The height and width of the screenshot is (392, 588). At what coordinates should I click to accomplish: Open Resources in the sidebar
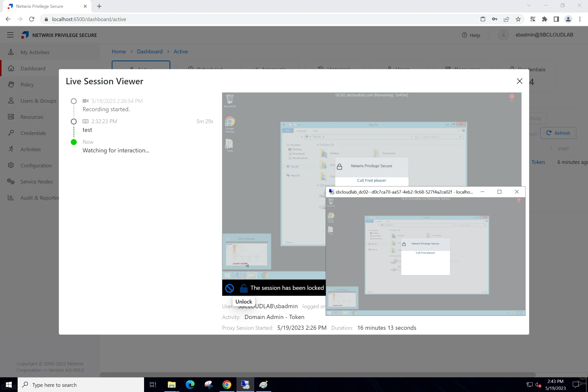pyautogui.click(x=32, y=117)
